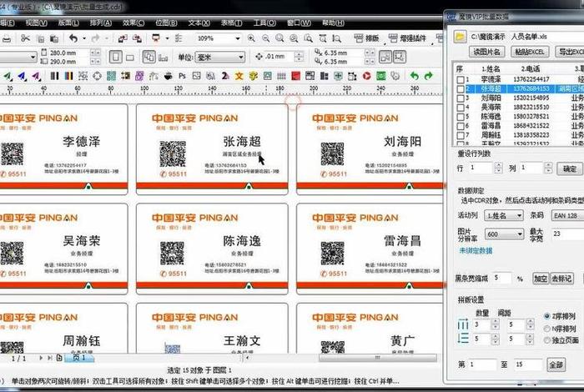Viewport: 584px width, 392px height.
Task: Click the 排版 layout toolbar button
Action: (x=366, y=38)
